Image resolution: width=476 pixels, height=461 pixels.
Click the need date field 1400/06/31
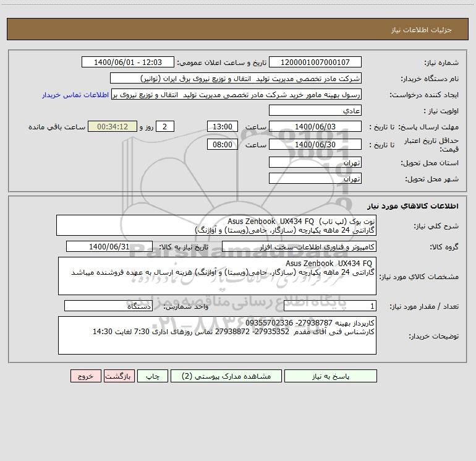(x=109, y=247)
